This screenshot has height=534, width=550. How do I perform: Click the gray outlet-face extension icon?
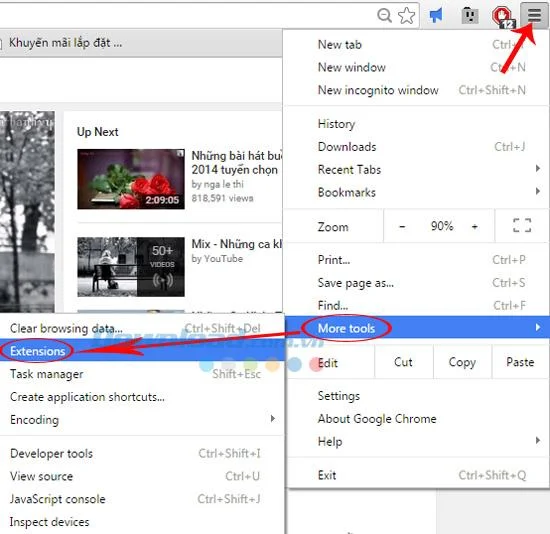(470, 15)
